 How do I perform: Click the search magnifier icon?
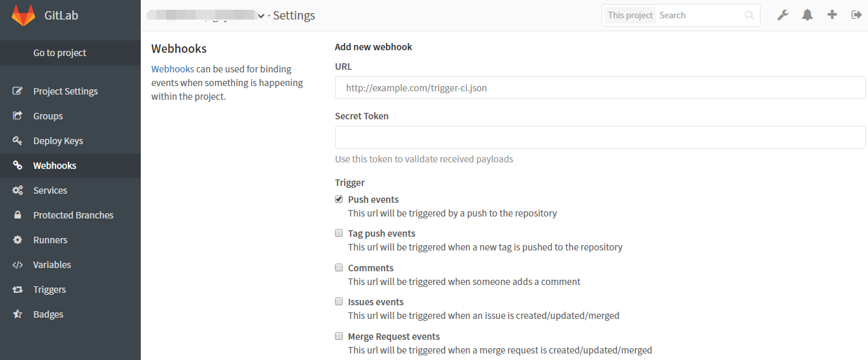pos(749,15)
